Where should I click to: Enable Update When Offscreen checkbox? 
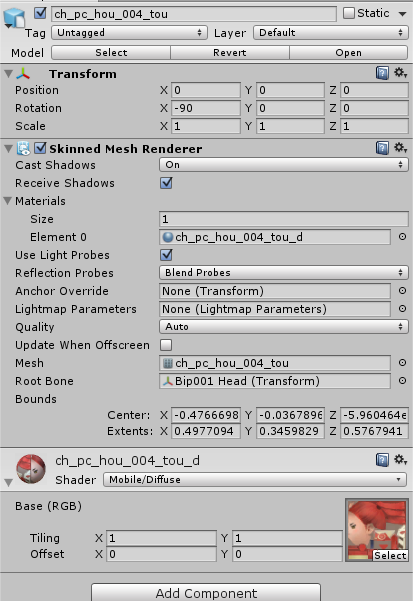[166, 345]
